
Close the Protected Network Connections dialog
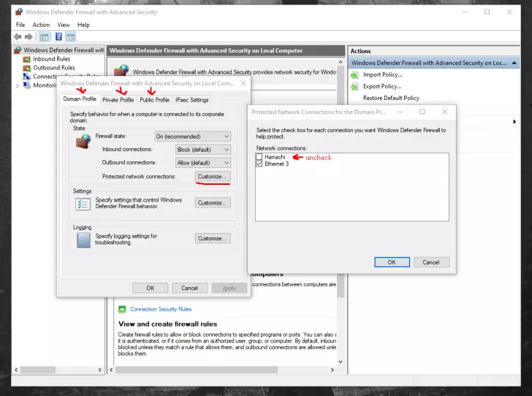pos(445,112)
